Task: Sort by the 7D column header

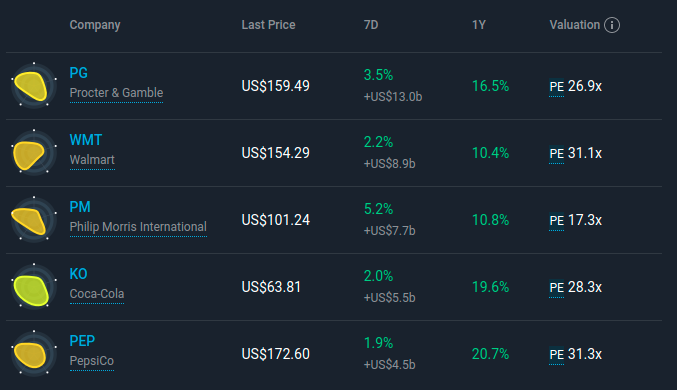Action: coord(371,25)
